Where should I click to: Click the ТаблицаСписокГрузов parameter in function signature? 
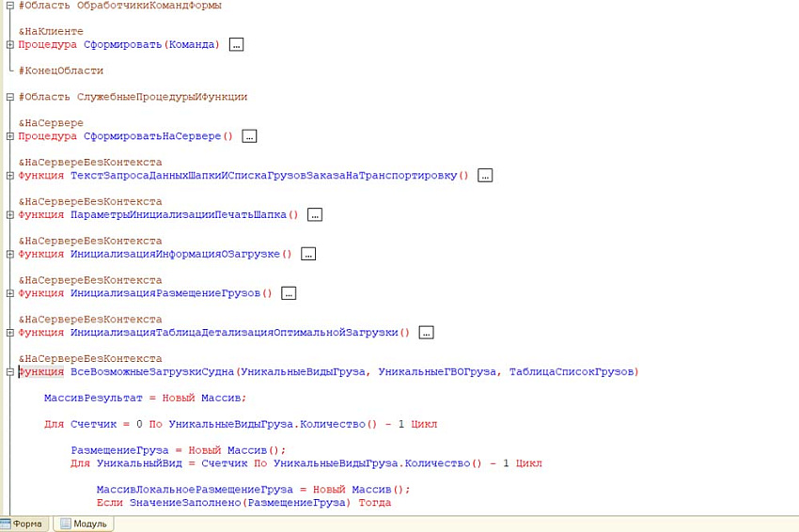pos(572,372)
